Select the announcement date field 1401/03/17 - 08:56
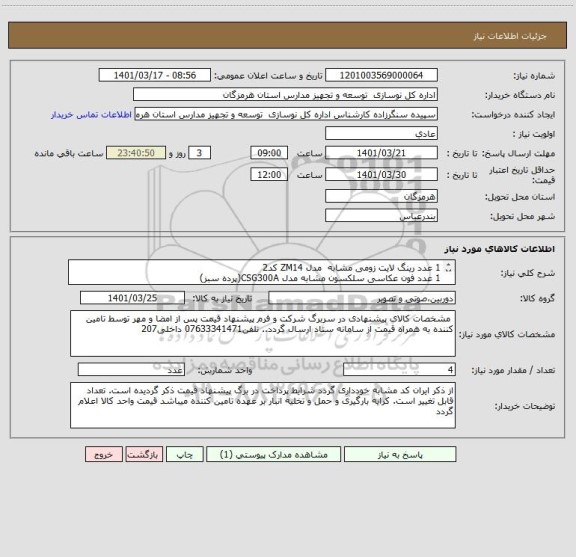576x557 pixels. [x=155, y=75]
